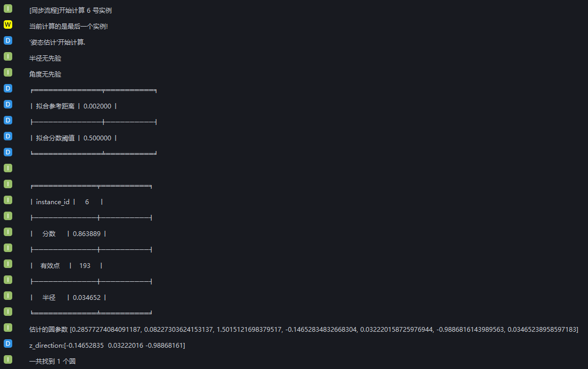The width and height of the screenshot is (588, 369).
Task: Click the '一共找到 1 个圆' log message
Action: (x=52, y=362)
